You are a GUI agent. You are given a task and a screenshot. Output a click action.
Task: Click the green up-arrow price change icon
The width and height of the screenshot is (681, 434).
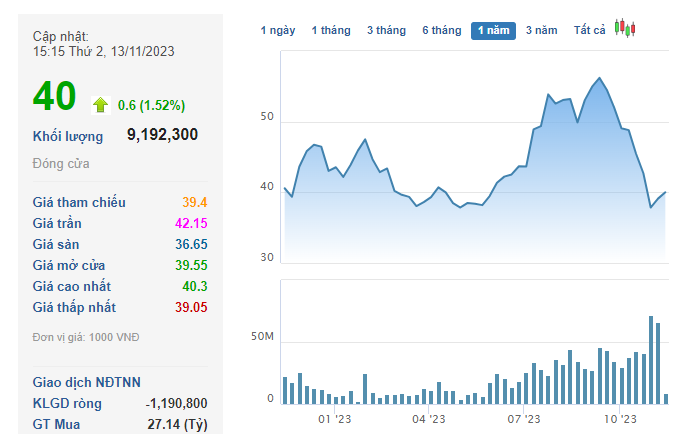pos(100,104)
